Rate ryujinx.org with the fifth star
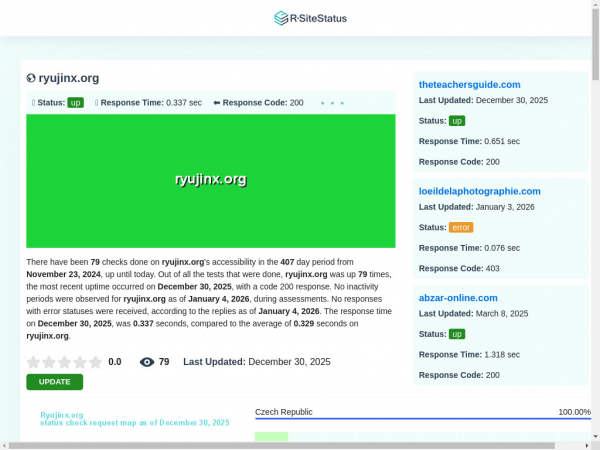 coord(96,362)
